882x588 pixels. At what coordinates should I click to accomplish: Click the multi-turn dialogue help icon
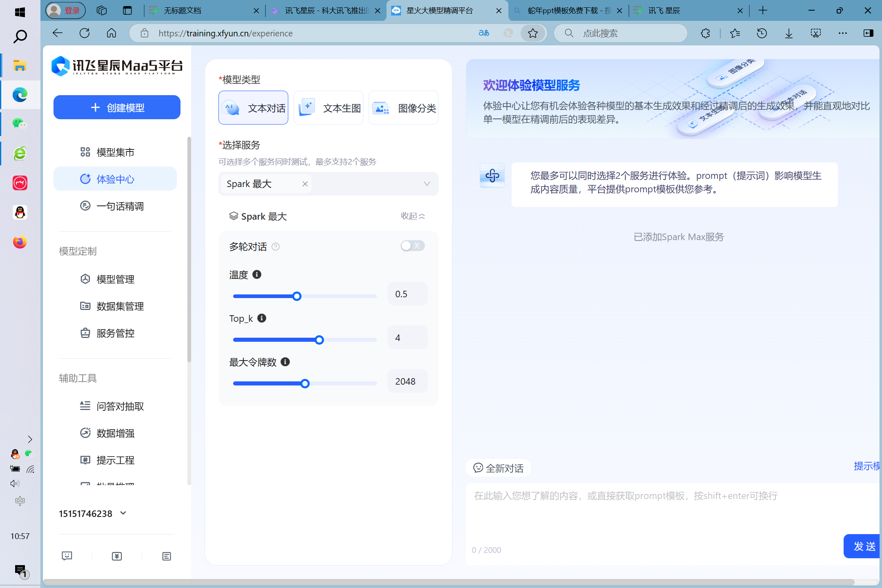coord(276,247)
